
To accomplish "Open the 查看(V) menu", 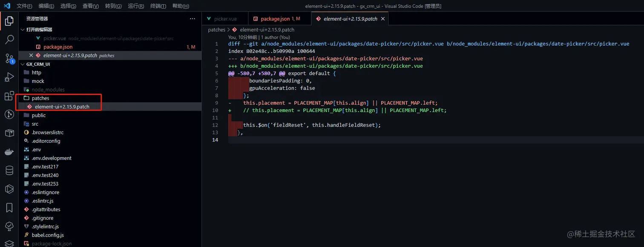I will 90,6.
